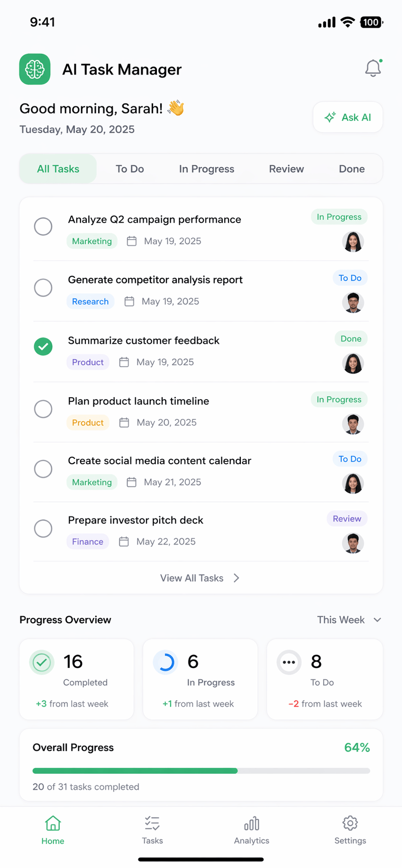Uncheck Summarize customer feedback task
Image resolution: width=402 pixels, height=868 pixels.
tap(43, 347)
